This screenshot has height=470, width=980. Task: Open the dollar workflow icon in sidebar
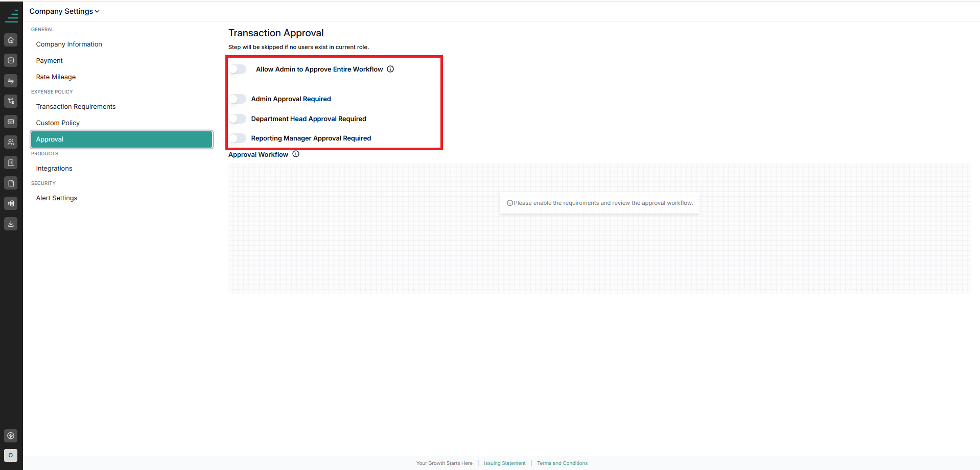11,101
